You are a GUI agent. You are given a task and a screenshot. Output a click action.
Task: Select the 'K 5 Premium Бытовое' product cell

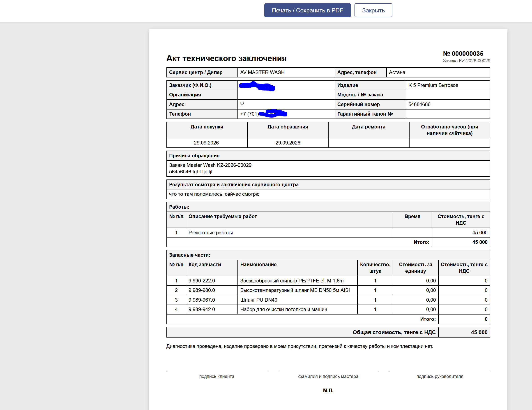448,85
